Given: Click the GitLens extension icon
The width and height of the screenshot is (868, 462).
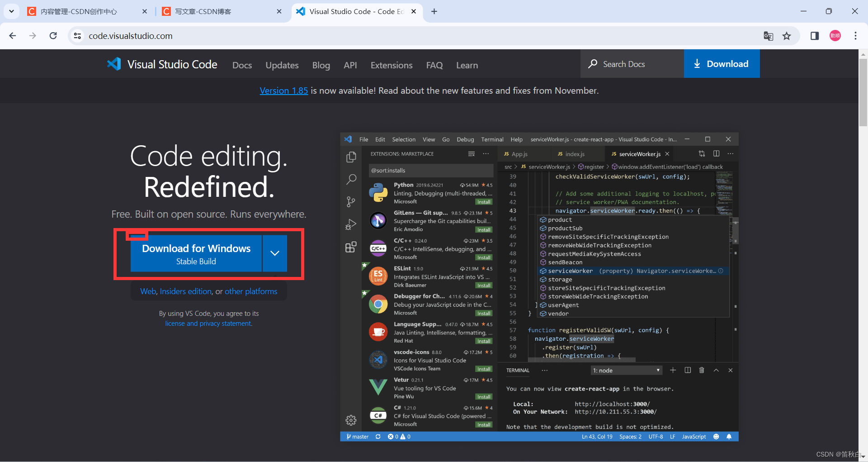Looking at the screenshot, I should point(378,220).
